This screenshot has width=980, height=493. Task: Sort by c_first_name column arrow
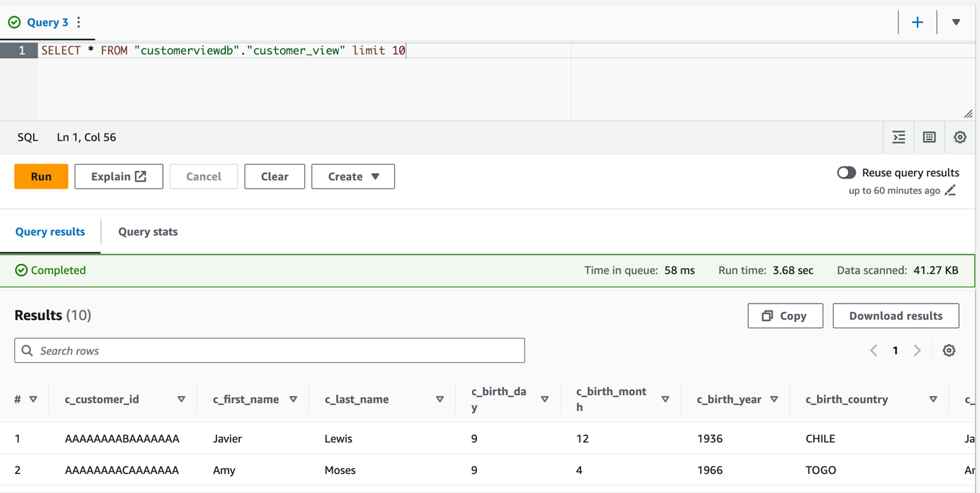point(294,399)
